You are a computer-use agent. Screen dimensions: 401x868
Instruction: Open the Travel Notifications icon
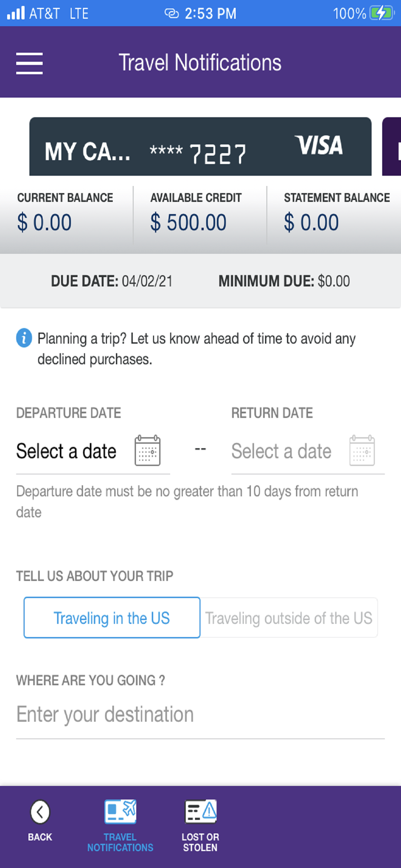click(x=120, y=811)
